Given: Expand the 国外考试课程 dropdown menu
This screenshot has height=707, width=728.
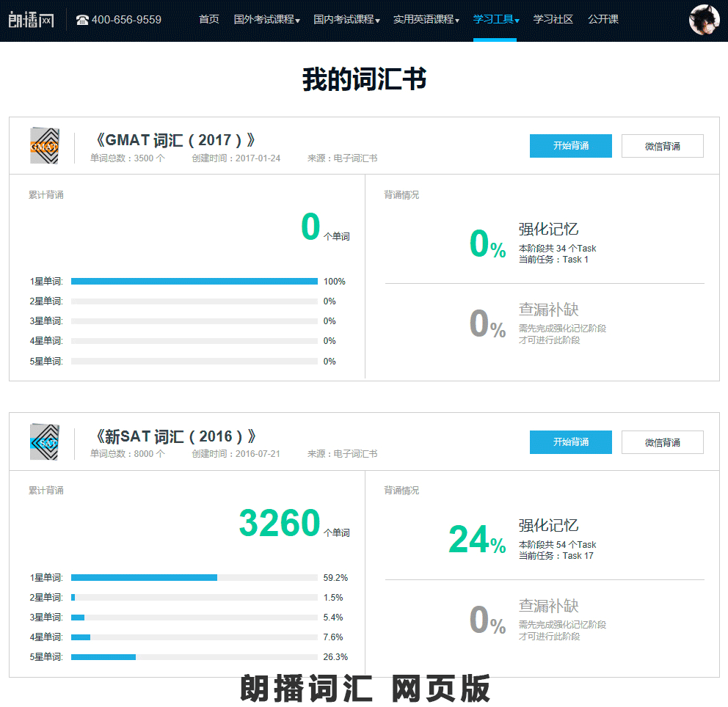Looking at the screenshot, I should tap(266, 20).
